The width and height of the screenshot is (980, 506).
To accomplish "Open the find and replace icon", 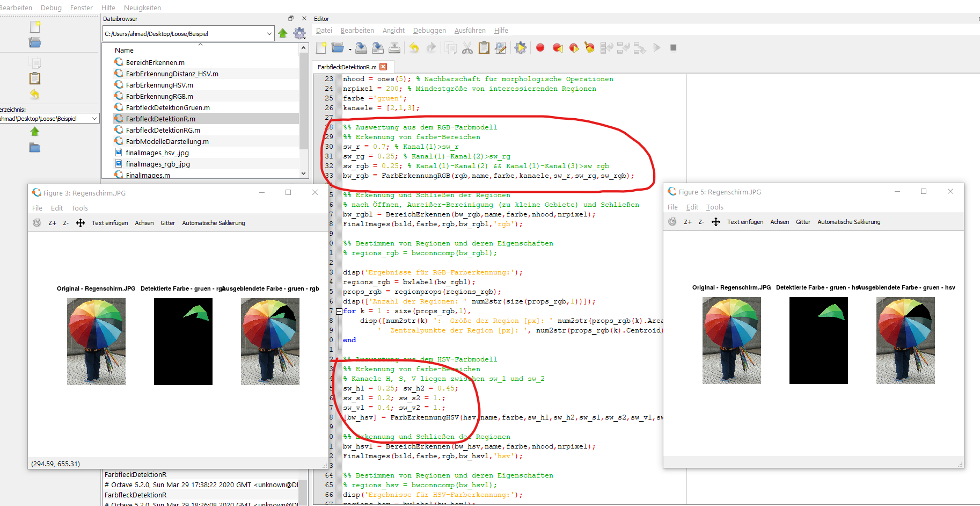I will [x=501, y=48].
